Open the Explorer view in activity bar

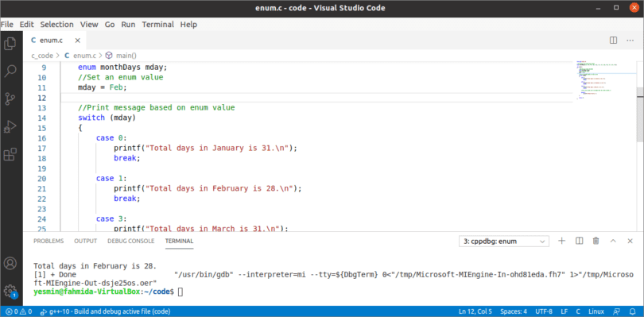coord(10,43)
